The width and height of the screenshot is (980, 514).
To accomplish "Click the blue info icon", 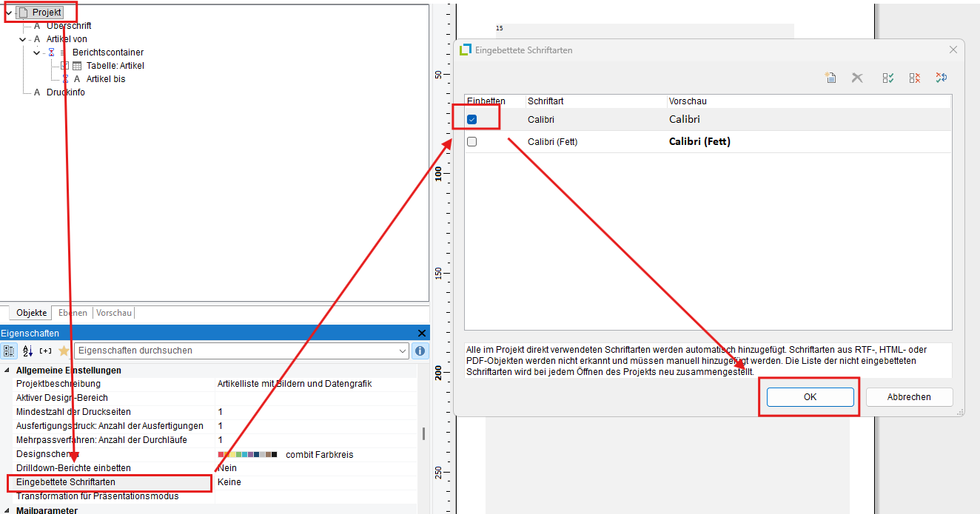I will tap(420, 351).
